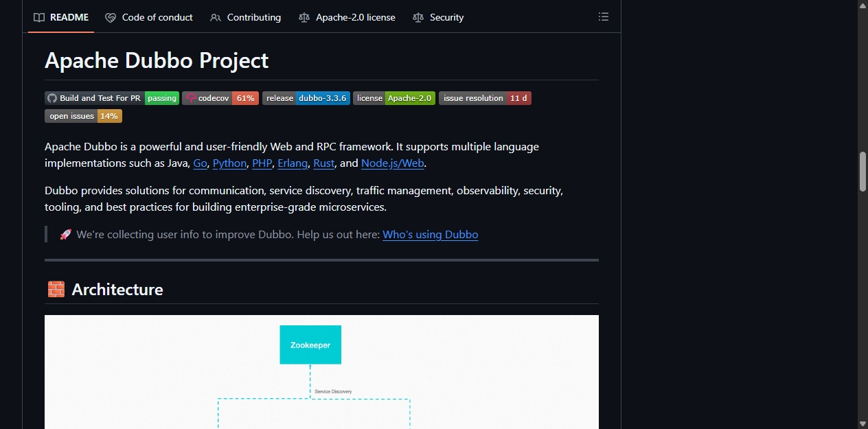Click the Apache Dubbo Project heading
This screenshot has height=429, width=868.
click(x=157, y=60)
